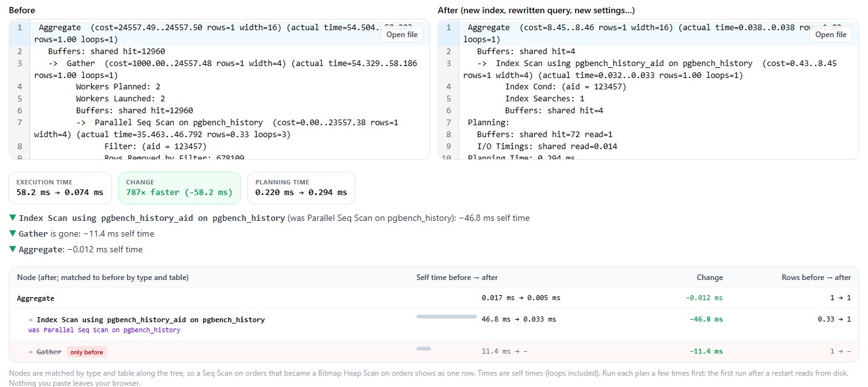Click 'Filter: (aid = 123457)' line in Before plan
The image size is (868, 387).
(155, 146)
